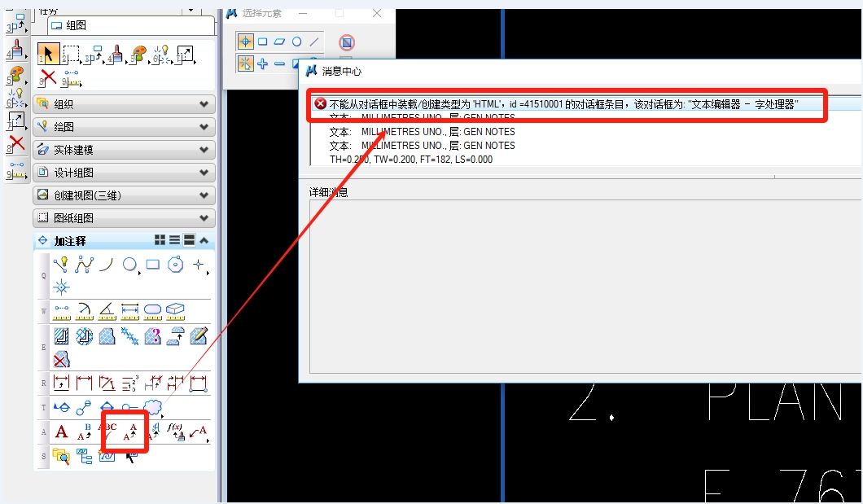This screenshot has width=863, height=504.
Task: Select the Measure Volume box tool in row W
Action: point(175,311)
